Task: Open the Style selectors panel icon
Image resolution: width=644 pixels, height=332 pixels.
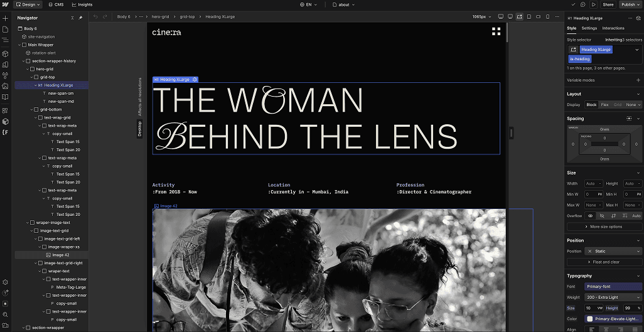Action: 5,75
